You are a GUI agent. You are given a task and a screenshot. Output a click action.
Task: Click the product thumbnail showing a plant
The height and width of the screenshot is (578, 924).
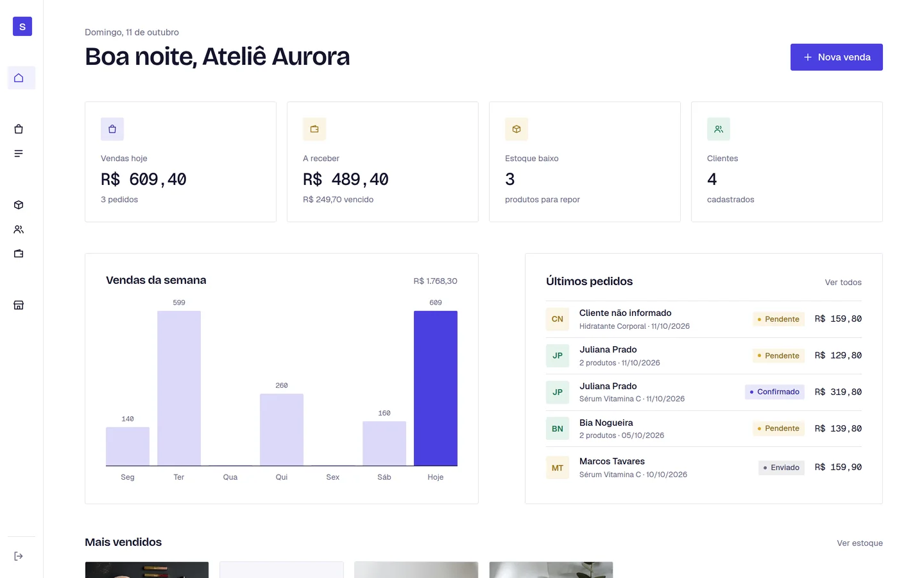(x=551, y=570)
